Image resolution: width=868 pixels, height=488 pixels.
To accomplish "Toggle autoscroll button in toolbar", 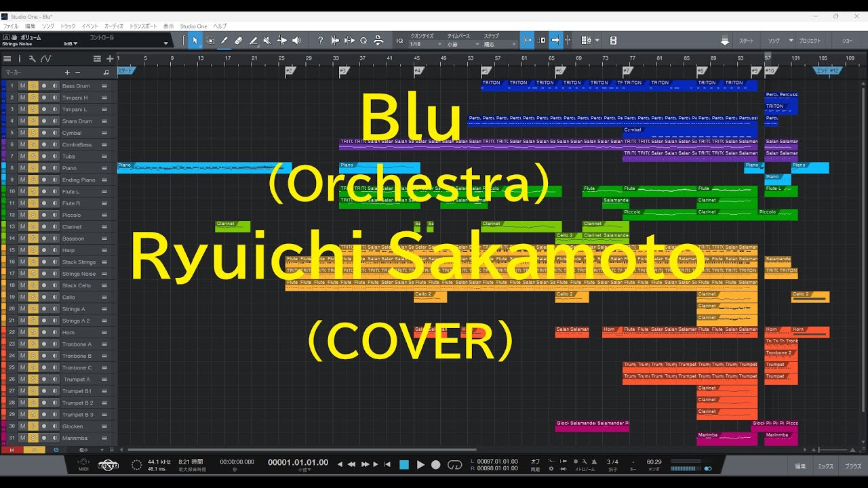I will click(x=555, y=41).
